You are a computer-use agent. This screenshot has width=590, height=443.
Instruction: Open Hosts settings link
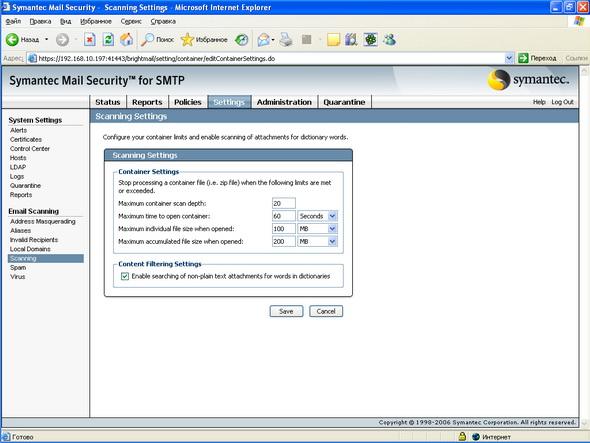pyautogui.click(x=18, y=158)
